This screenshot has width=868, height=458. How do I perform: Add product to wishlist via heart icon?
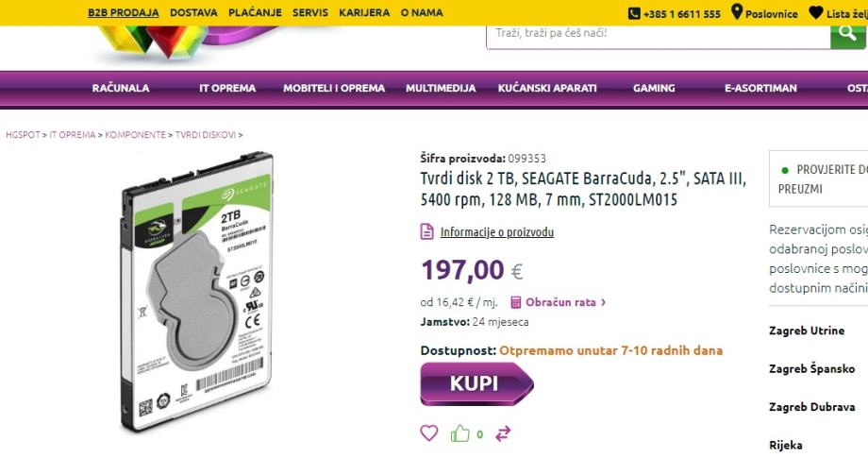click(x=429, y=433)
